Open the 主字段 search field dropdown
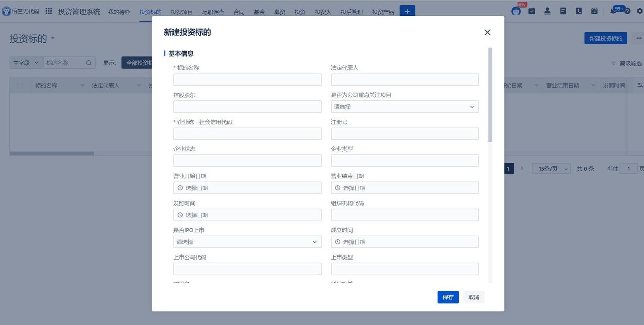644x325 pixels. tap(26, 63)
